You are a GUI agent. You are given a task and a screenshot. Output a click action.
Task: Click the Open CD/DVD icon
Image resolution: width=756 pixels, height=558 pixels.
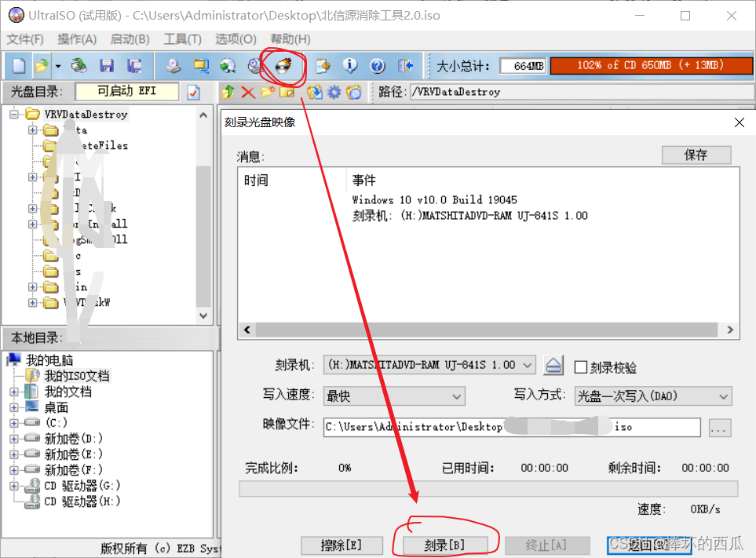click(x=79, y=66)
